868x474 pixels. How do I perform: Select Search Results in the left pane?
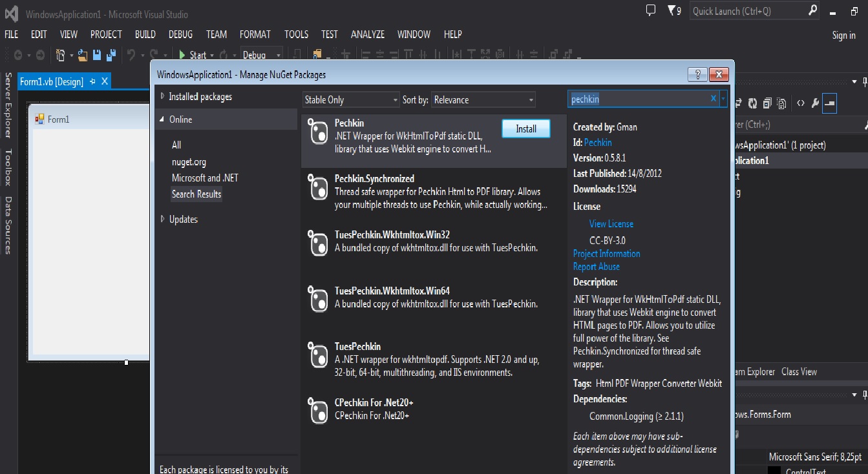point(196,194)
